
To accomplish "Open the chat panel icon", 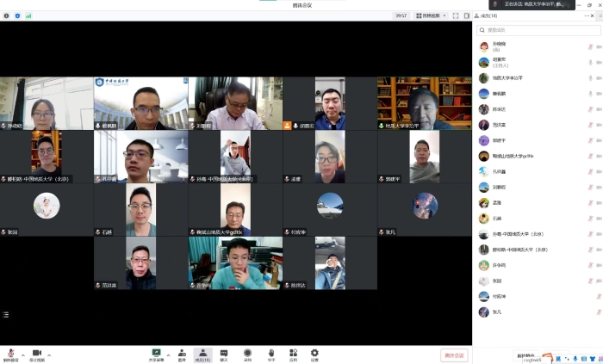I will tap(224, 355).
